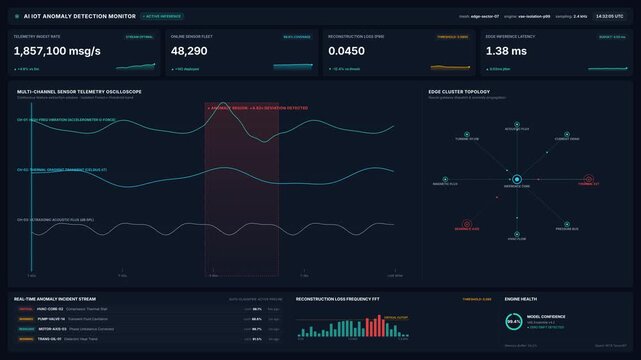
Task: Click the orange THRESHOLD badge on reconstruction loss card
Action: coord(453,37)
